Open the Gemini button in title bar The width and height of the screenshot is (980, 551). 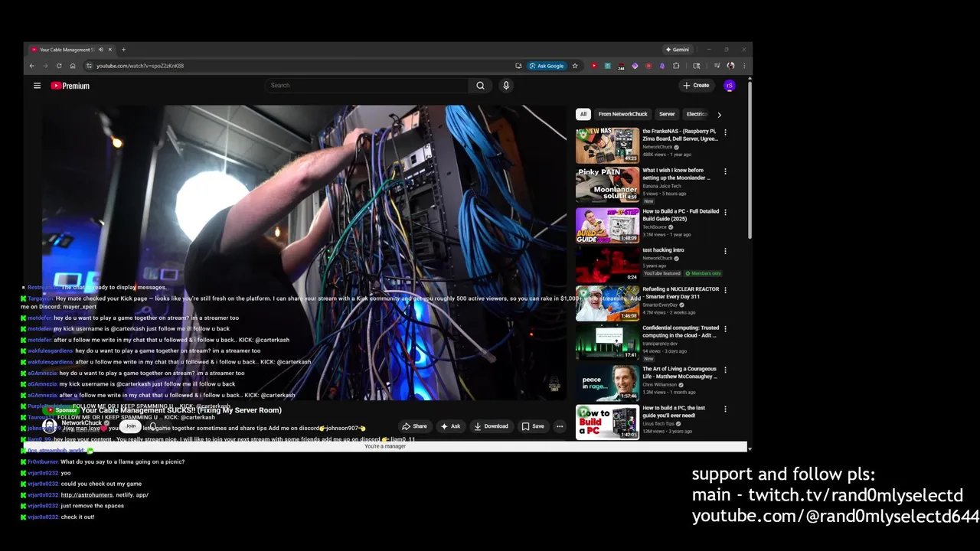pyautogui.click(x=678, y=50)
